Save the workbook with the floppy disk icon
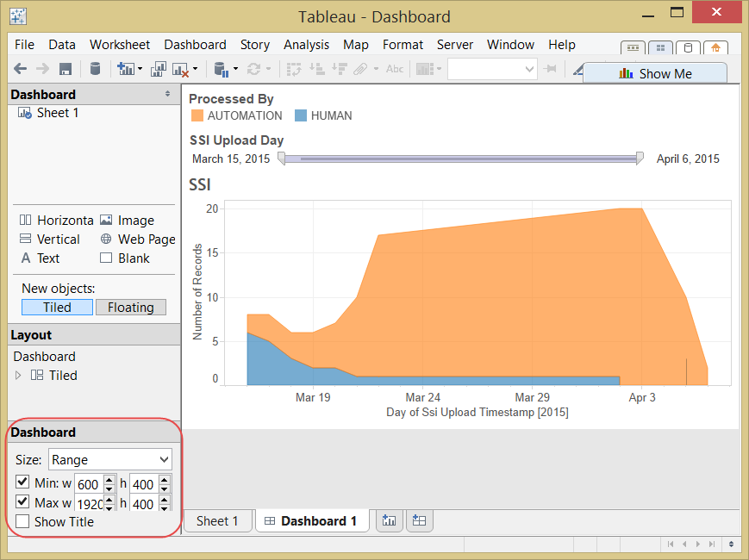Image resolution: width=749 pixels, height=560 pixels. pyautogui.click(x=66, y=69)
